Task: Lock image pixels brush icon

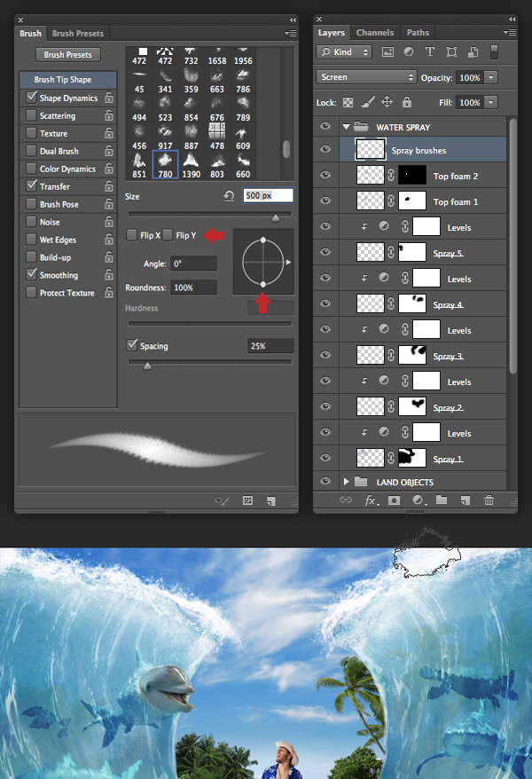Action: (x=368, y=102)
